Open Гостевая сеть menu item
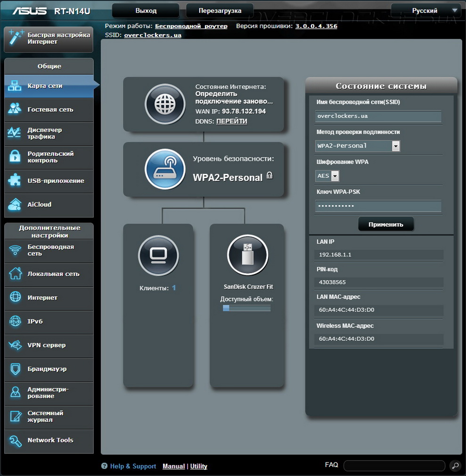The width and height of the screenshot is (466, 476). coord(50,110)
